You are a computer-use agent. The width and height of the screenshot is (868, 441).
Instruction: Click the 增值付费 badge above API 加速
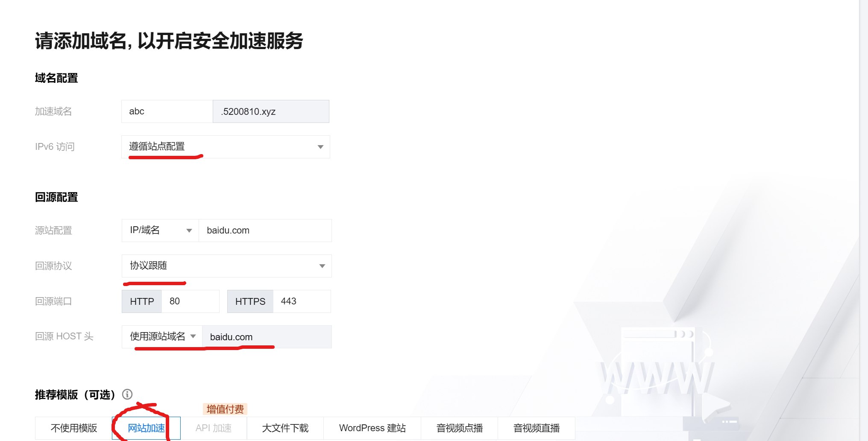point(225,409)
